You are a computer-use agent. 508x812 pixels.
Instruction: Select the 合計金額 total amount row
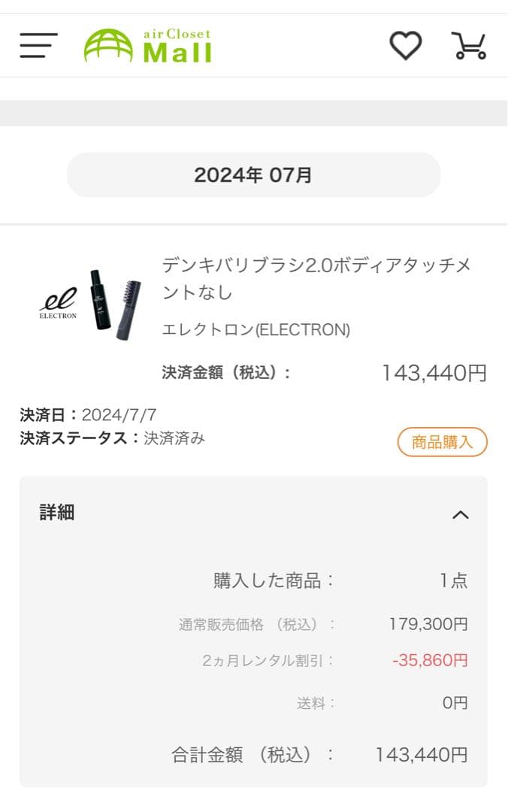coord(301,756)
